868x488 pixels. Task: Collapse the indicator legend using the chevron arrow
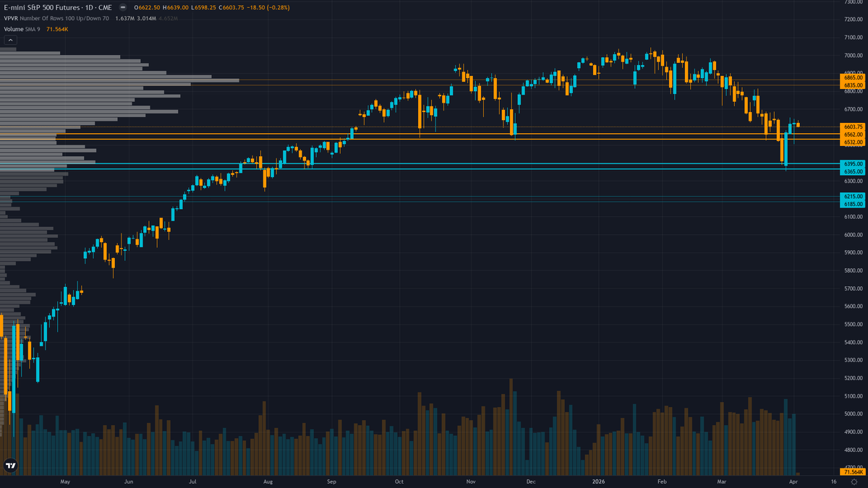click(x=9, y=39)
